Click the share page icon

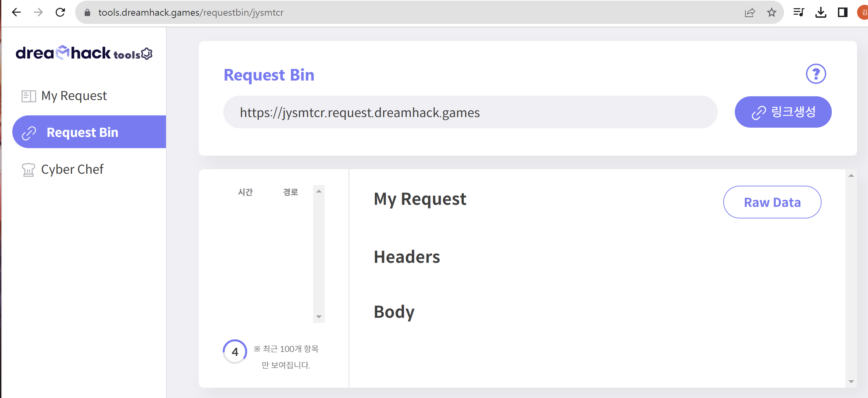[750, 13]
